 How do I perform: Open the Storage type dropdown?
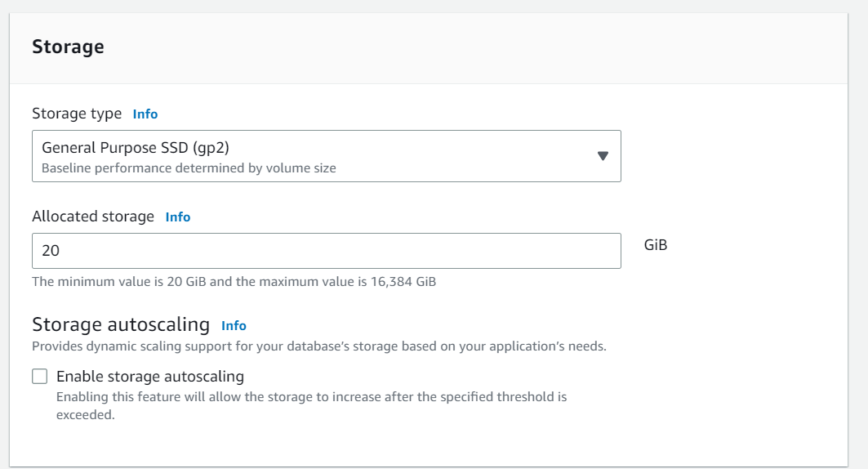tap(326, 156)
